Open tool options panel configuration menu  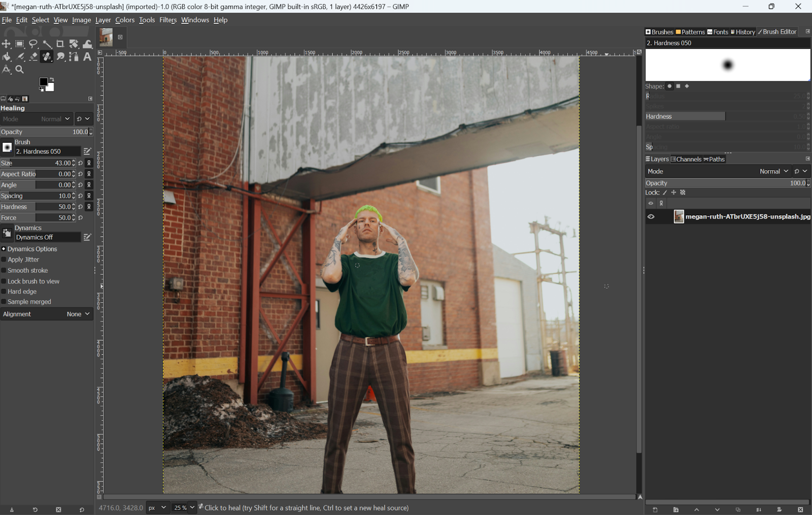(x=90, y=99)
